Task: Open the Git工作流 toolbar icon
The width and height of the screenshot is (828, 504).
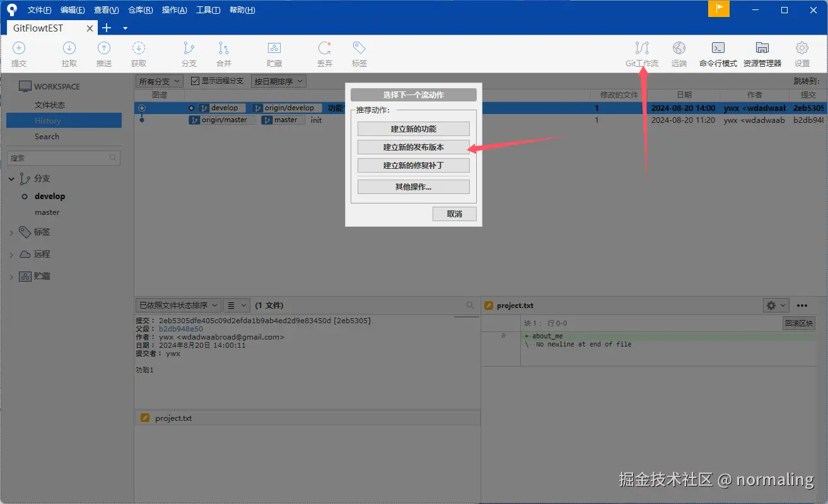Action: [x=642, y=48]
